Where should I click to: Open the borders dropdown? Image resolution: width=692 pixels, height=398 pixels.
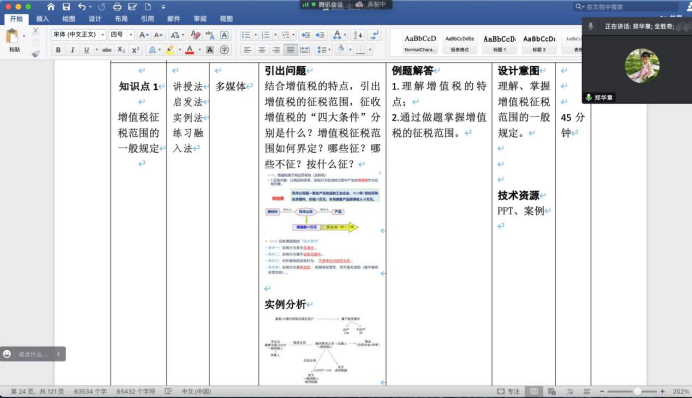pos(370,50)
